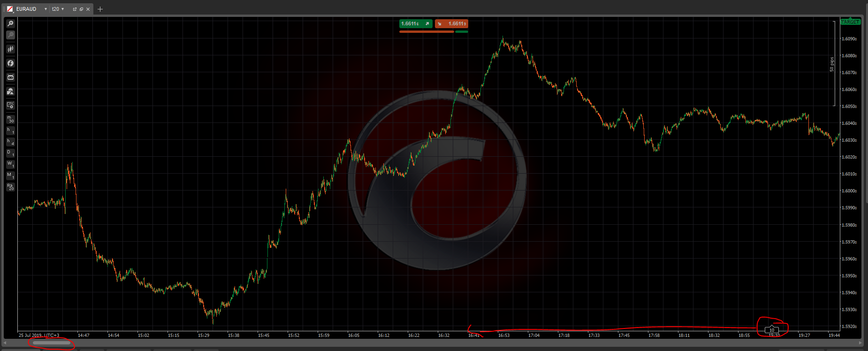Viewport: 868px width, 351px height.
Task: Click the 17:45 time axis label
Action: (x=624, y=336)
